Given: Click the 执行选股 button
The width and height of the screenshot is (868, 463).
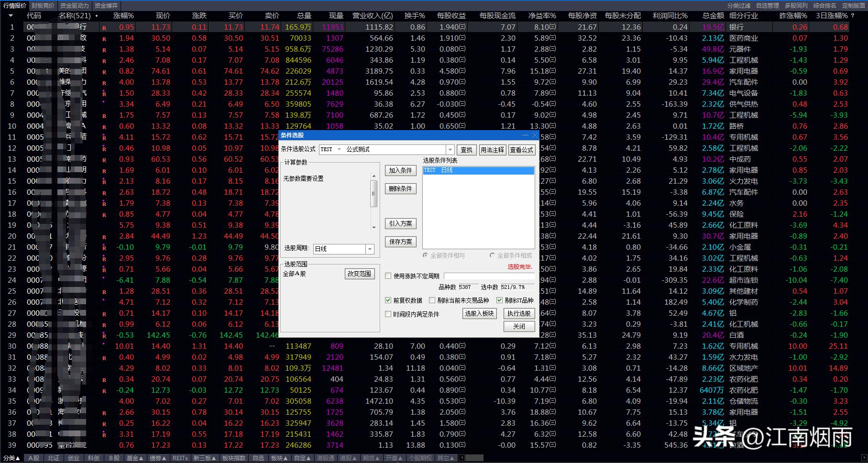Looking at the screenshot, I should click(519, 313).
